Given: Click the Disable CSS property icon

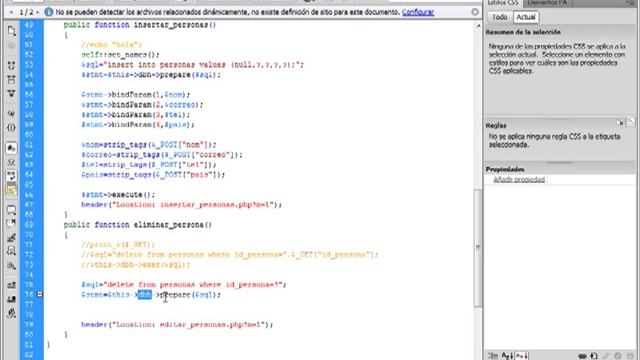Looking at the screenshot, I should pyautogui.click(x=618, y=356).
